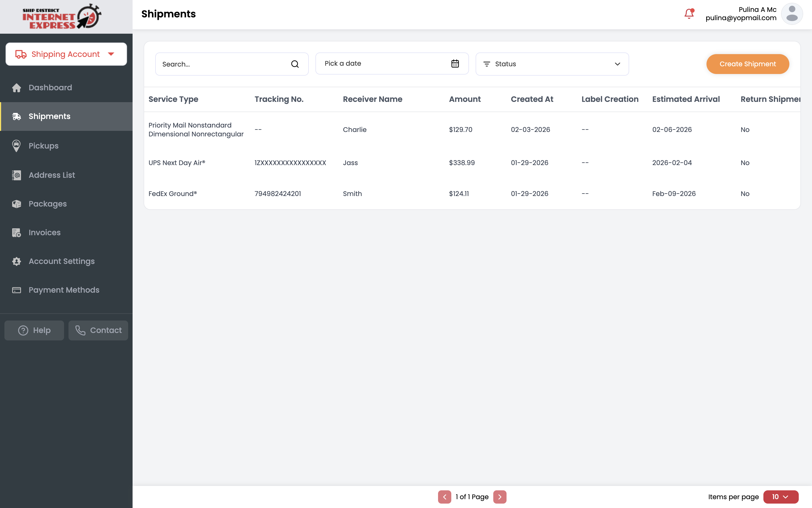Viewport: 812px width, 508px height.
Task: Focus the Search input field
Action: 223,64
